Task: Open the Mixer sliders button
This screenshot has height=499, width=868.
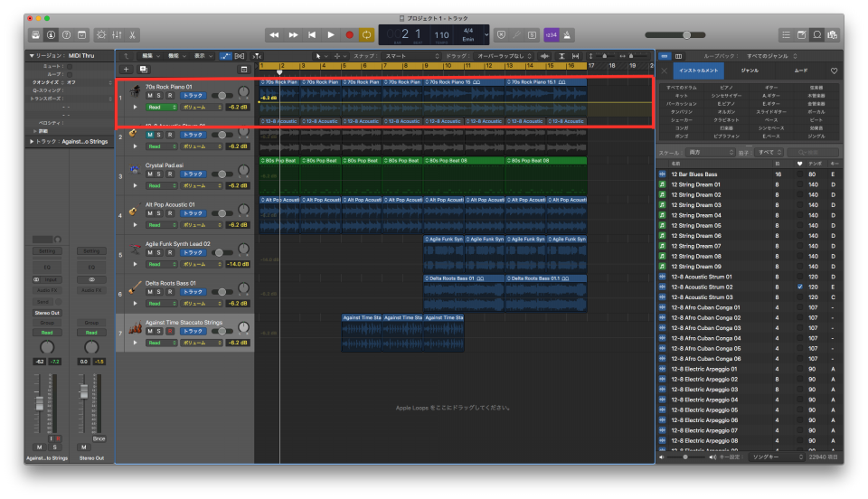Action: [117, 35]
